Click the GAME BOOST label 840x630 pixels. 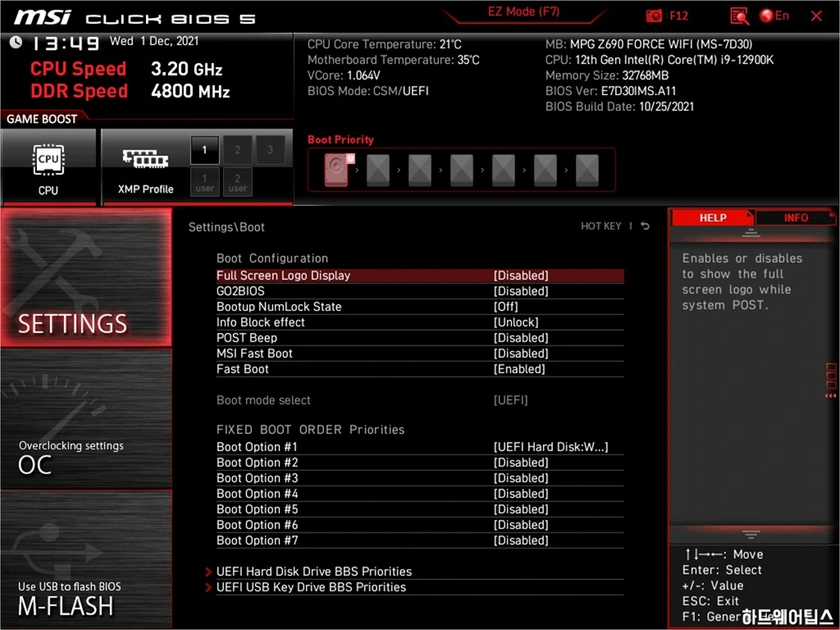pyautogui.click(x=42, y=119)
